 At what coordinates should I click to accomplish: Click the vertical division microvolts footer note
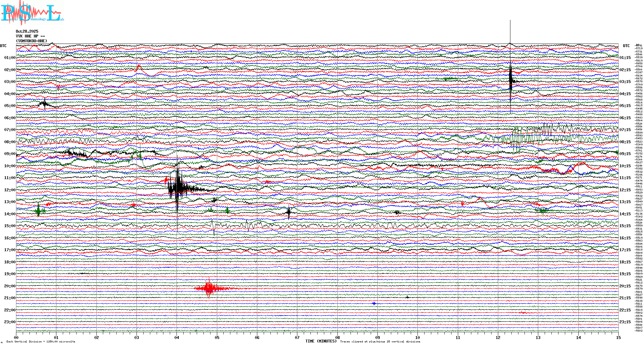[41, 342]
